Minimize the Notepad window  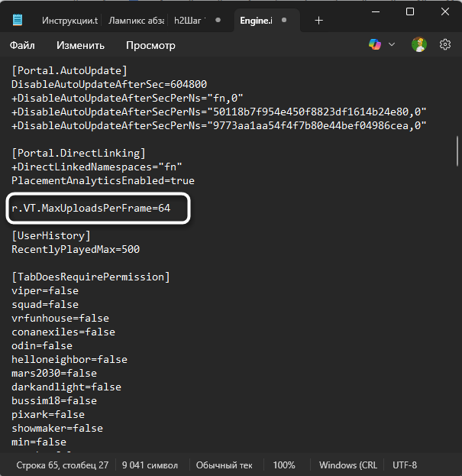376,11
